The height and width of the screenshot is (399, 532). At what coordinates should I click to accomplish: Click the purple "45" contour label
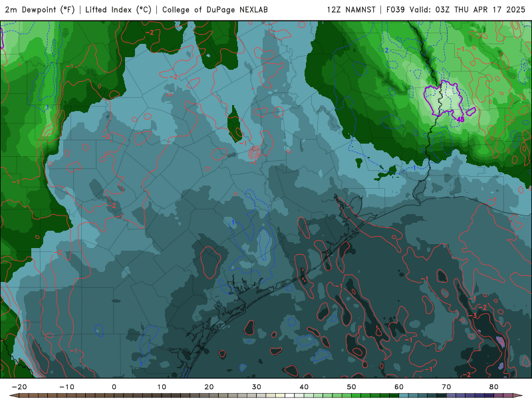tap(460, 120)
